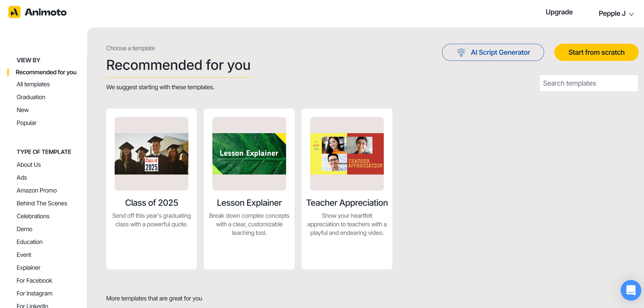Viewport: 644px width, 308px height.
Task: Click the Upgrade link
Action: coord(559,12)
